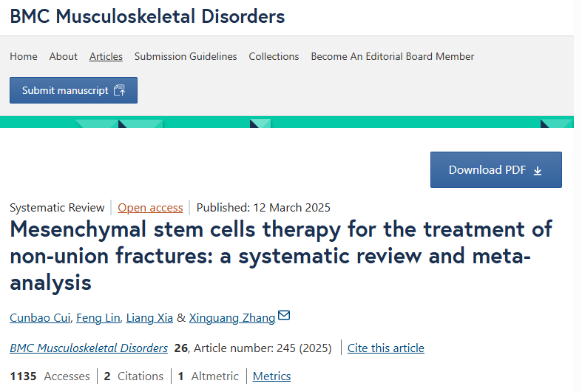Follow the Open access link

[x=150, y=208]
